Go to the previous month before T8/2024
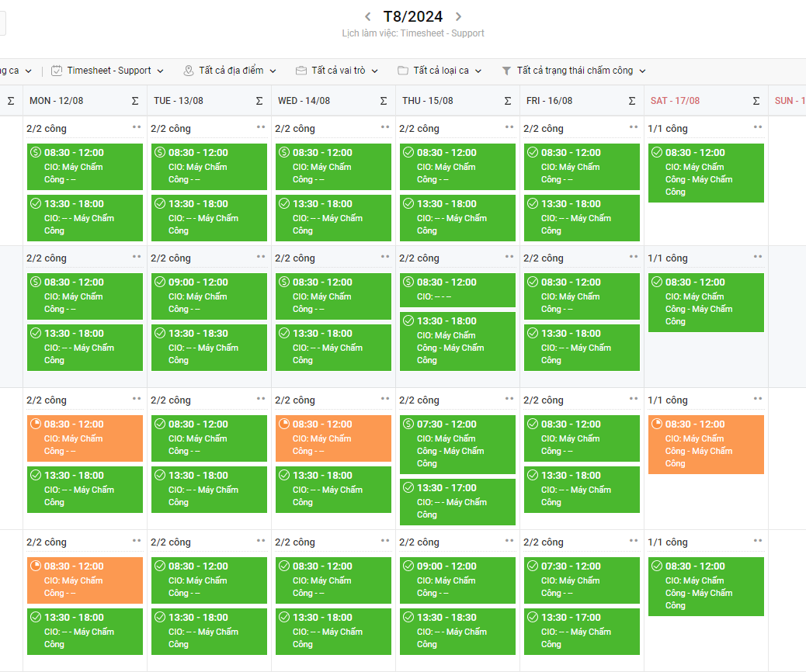The width and height of the screenshot is (806, 672). tap(367, 16)
